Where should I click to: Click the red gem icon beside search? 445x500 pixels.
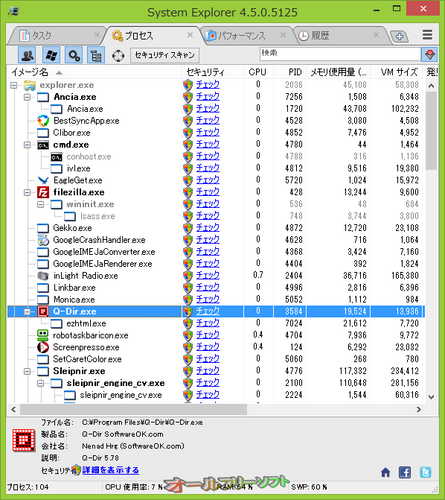click(429, 54)
